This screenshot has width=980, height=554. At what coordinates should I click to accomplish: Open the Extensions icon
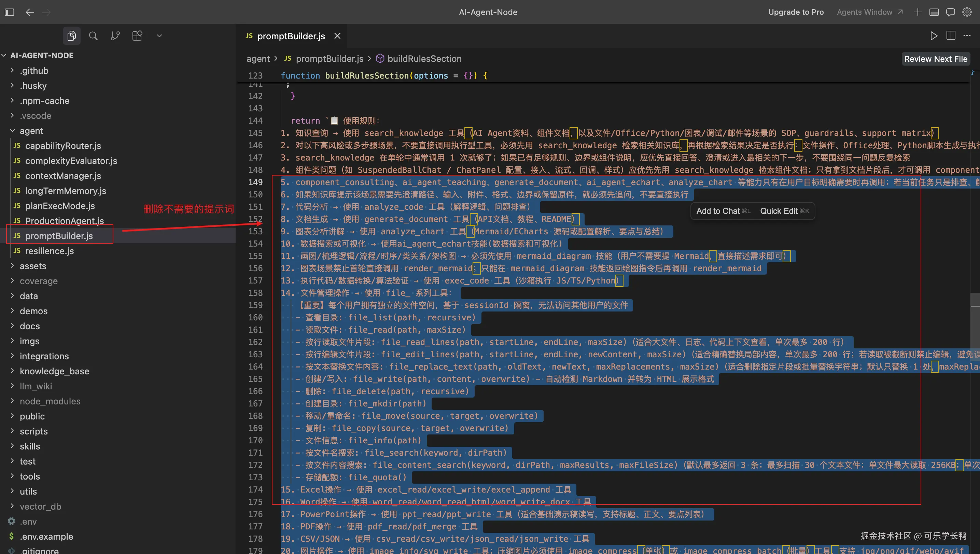click(x=137, y=36)
